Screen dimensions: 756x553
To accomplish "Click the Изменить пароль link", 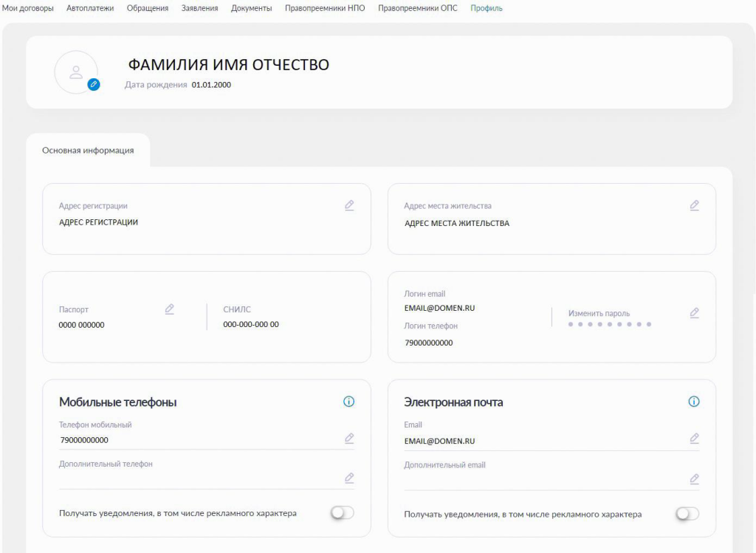I will point(599,313).
